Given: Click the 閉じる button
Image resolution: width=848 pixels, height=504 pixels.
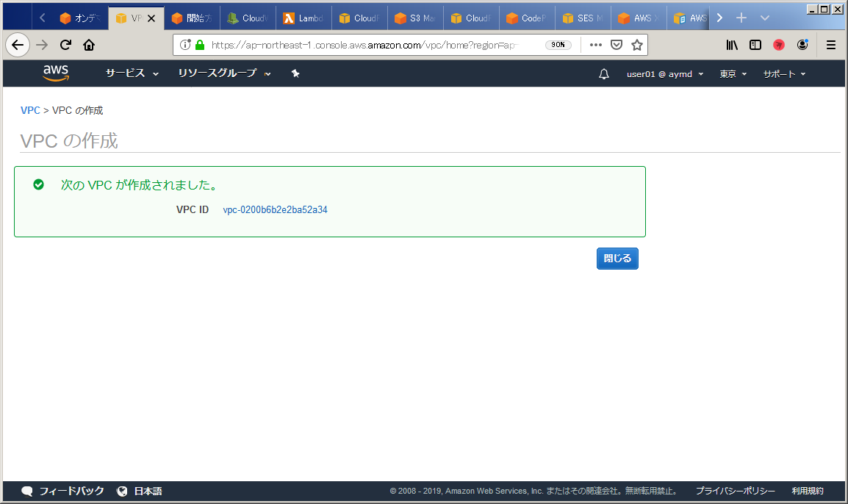Looking at the screenshot, I should pos(617,259).
